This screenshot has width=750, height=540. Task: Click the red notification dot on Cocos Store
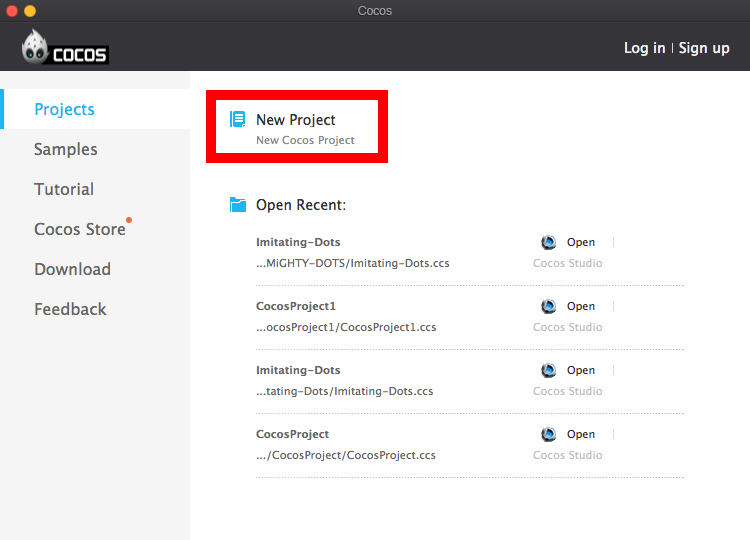[129, 220]
